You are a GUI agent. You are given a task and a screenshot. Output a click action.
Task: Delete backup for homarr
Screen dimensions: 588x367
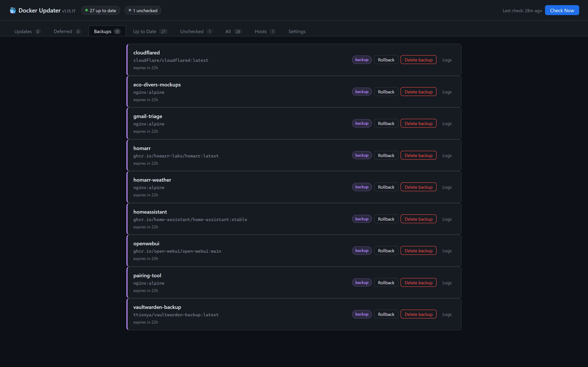pos(418,155)
